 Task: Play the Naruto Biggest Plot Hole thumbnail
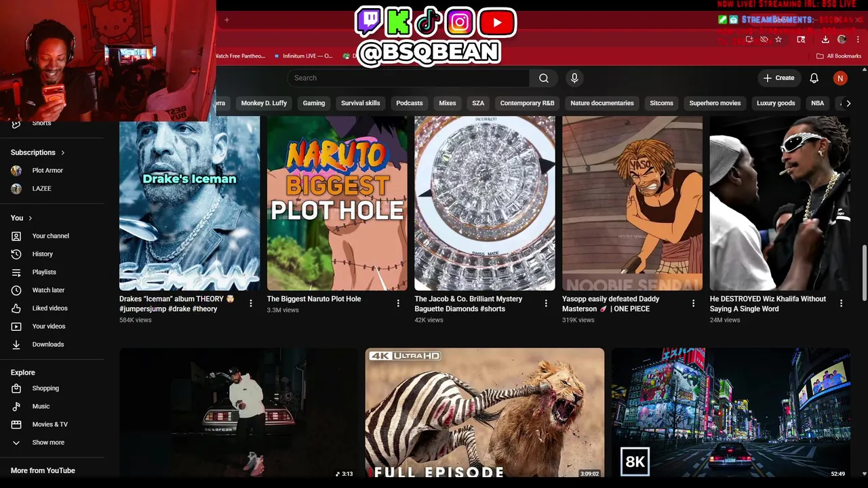click(x=337, y=203)
